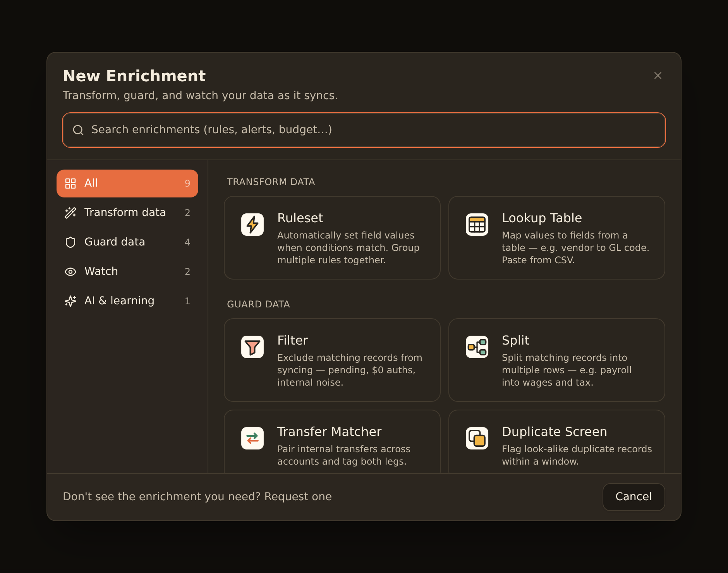
Task: Choose the Ruleset enrichment title
Action: click(x=300, y=218)
